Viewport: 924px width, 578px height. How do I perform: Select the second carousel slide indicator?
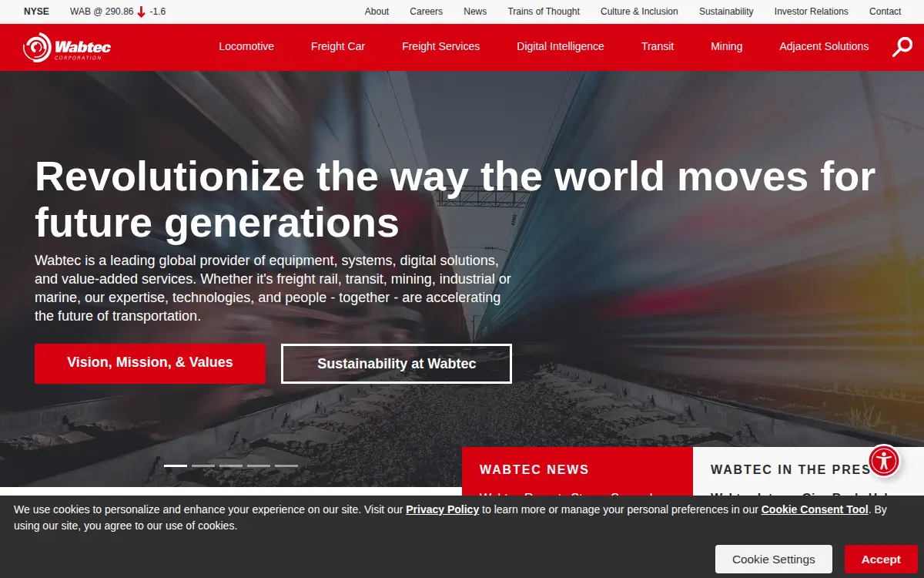[x=203, y=465]
